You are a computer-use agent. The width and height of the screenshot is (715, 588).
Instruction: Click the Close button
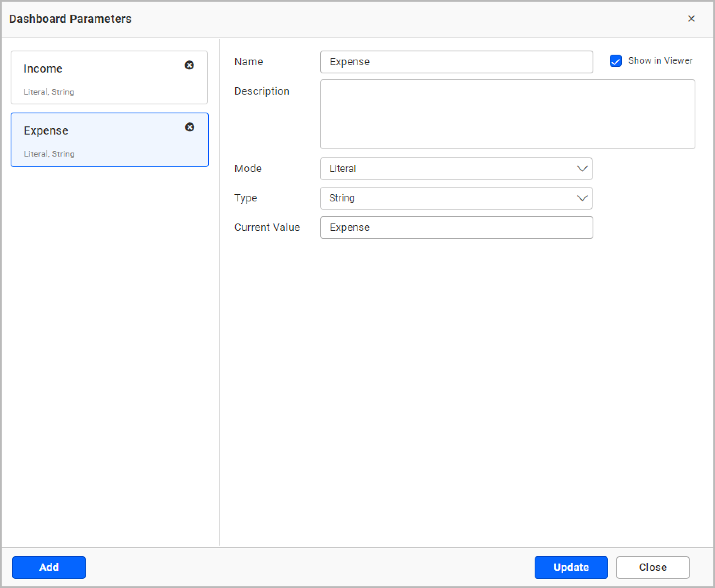pyautogui.click(x=652, y=567)
